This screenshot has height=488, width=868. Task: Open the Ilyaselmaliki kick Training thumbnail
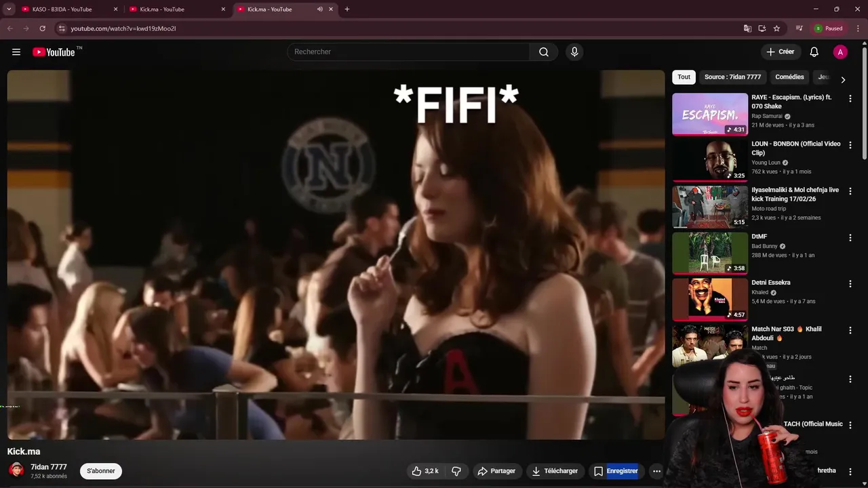[x=710, y=207]
